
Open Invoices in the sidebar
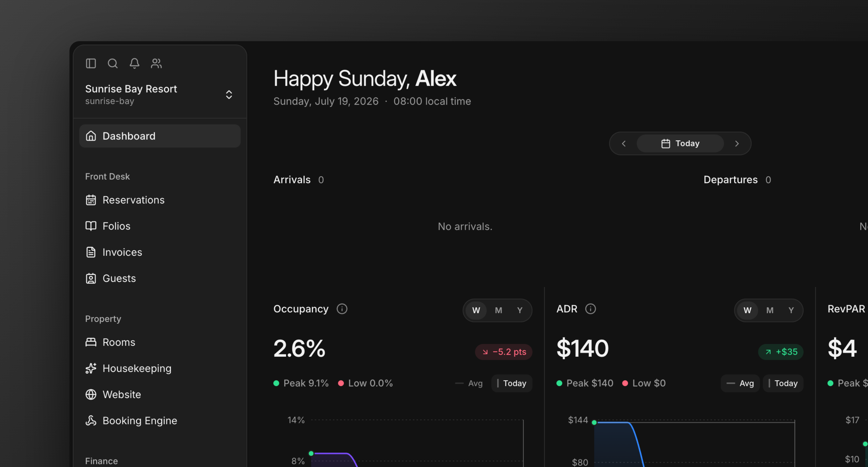click(160, 252)
